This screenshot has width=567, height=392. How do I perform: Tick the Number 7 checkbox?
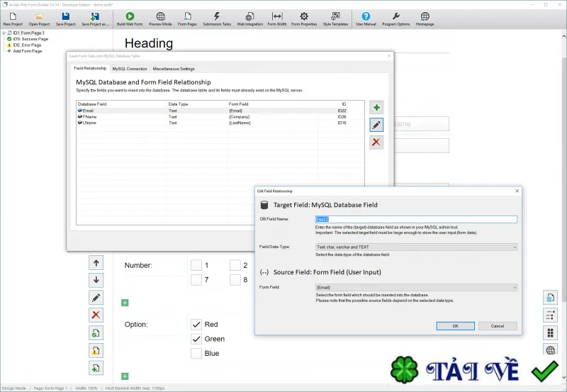(196, 279)
